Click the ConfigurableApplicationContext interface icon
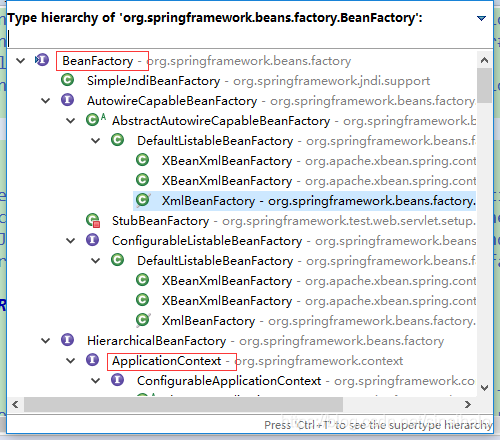The width and height of the screenshot is (500, 440). click(x=117, y=380)
